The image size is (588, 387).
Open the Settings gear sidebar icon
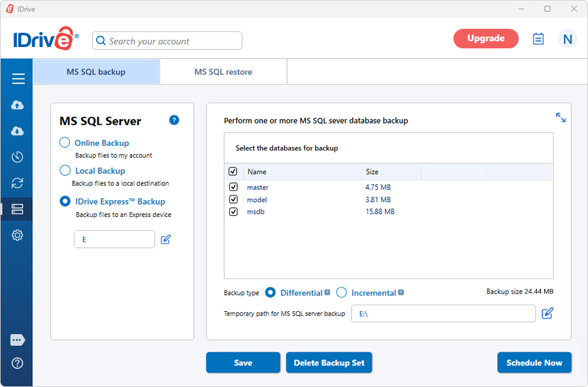click(17, 235)
